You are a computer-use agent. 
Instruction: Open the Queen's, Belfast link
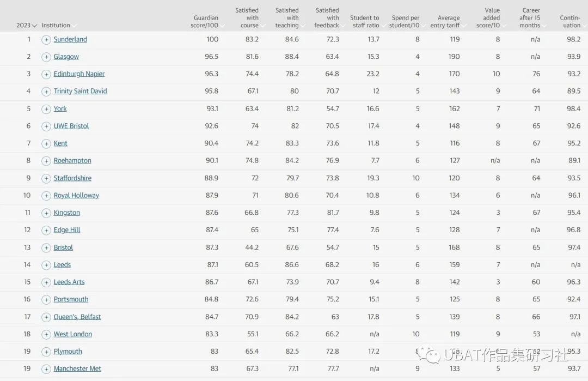click(x=77, y=317)
